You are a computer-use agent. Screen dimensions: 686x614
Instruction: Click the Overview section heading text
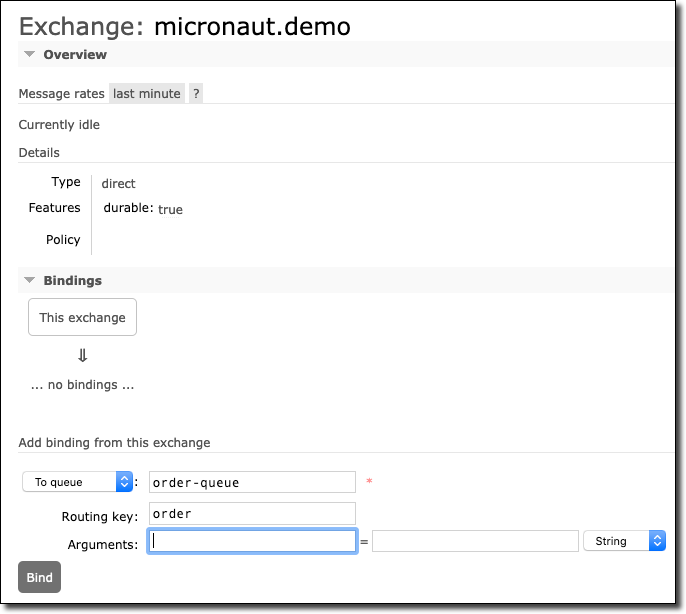click(x=75, y=55)
